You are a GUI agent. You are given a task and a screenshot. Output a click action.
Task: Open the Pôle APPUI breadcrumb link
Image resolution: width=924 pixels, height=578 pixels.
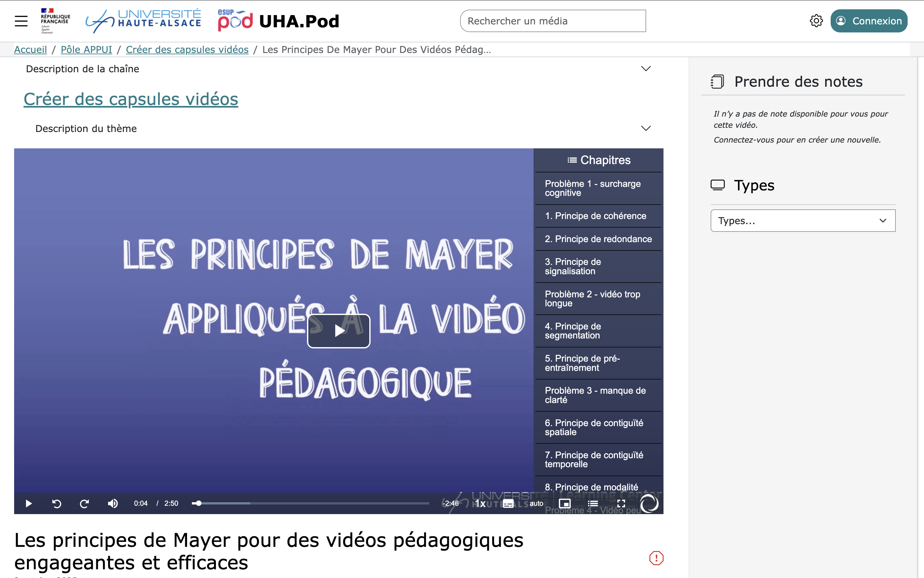point(86,50)
